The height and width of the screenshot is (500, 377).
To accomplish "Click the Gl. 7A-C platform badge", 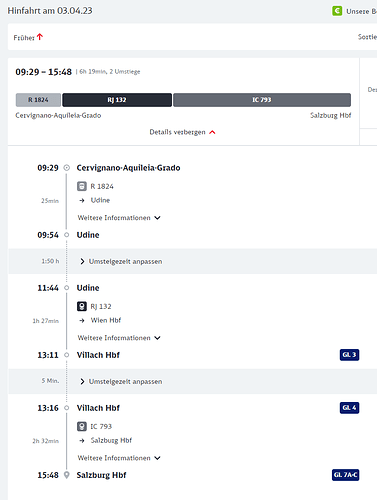I will [x=345, y=475].
